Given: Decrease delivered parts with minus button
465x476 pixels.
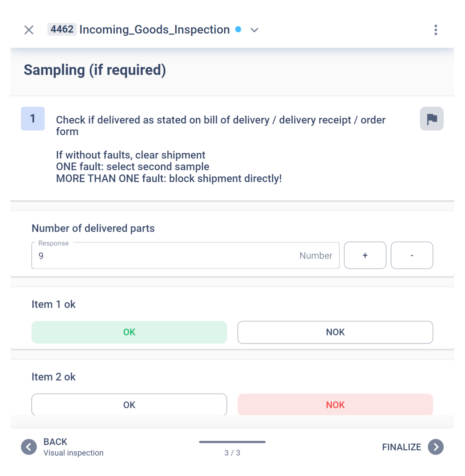Looking at the screenshot, I should (412, 255).
